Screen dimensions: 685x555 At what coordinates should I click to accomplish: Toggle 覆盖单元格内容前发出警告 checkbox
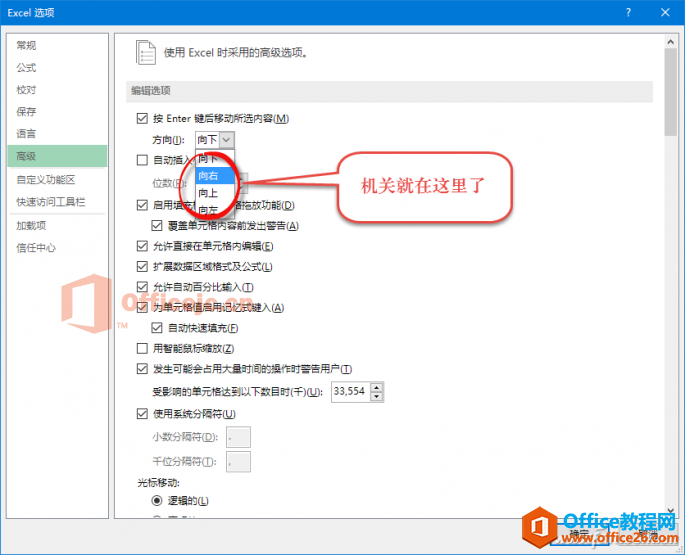point(157,225)
